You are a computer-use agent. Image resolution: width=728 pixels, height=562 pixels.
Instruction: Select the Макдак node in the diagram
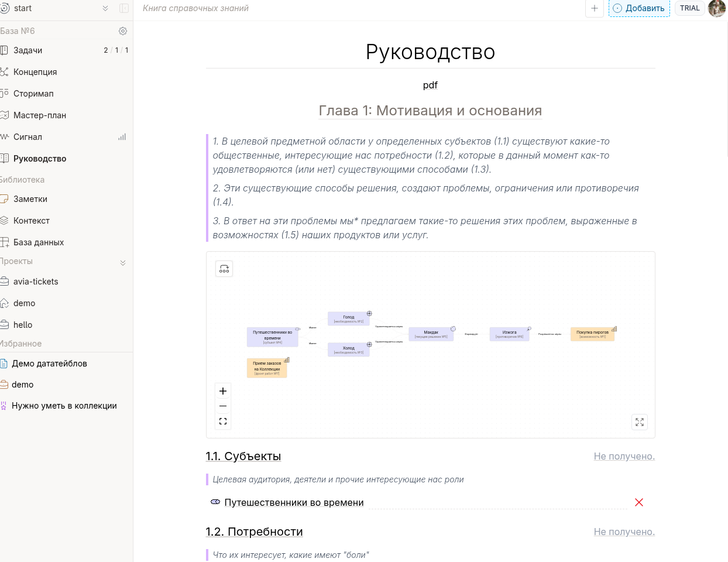pos(431,334)
